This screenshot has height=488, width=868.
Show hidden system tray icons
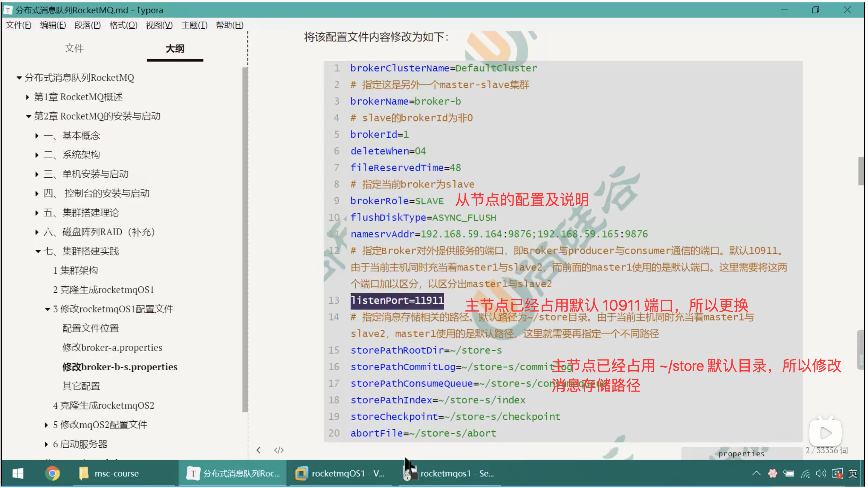[x=756, y=473]
